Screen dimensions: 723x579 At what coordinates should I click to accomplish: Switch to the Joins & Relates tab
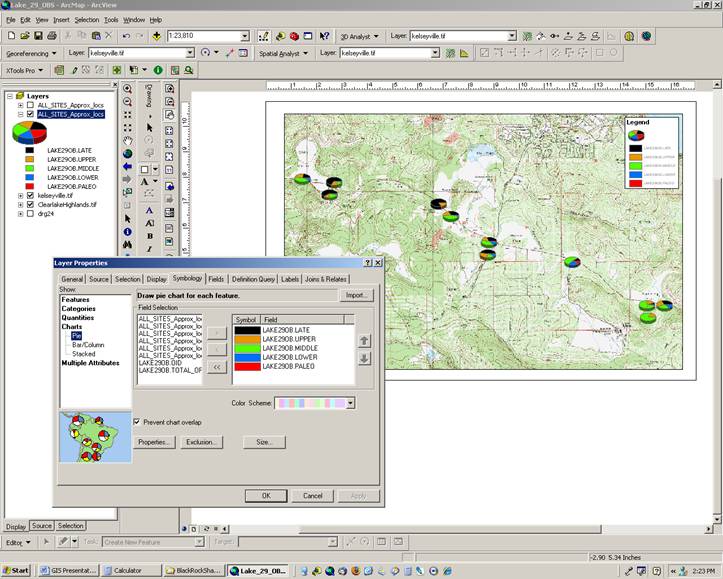click(x=326, y=279)
